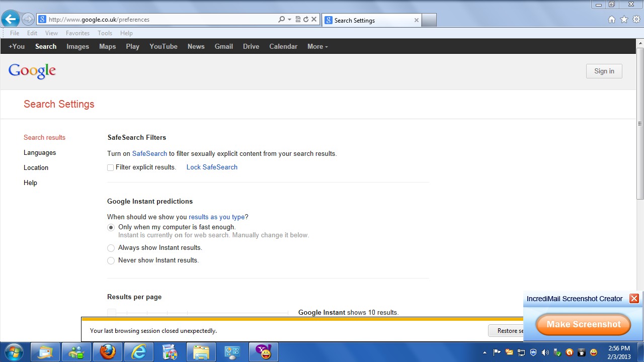Click the Restore session button
The image size is (644, 362).
pyautogui.click(x=506, y=330)
